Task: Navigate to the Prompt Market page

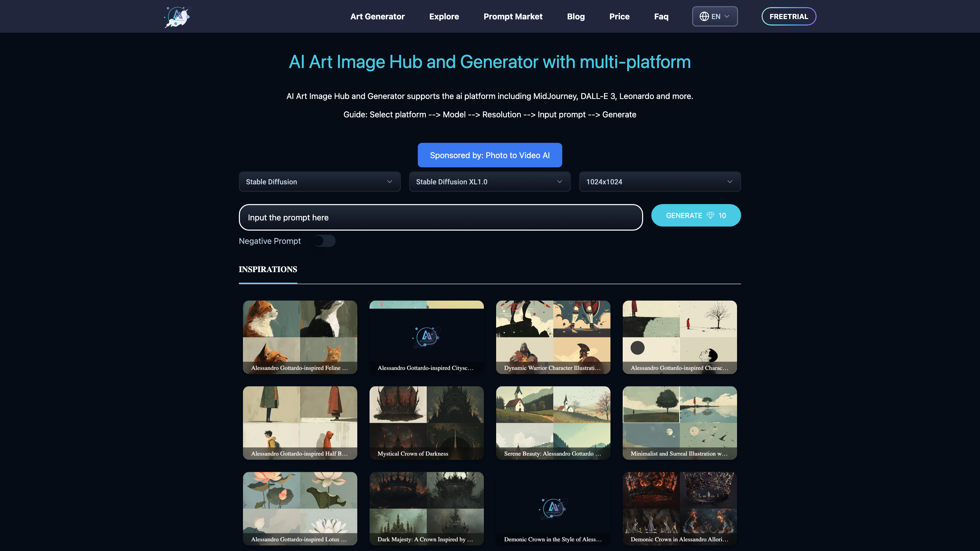Action: tap(513, 16)
